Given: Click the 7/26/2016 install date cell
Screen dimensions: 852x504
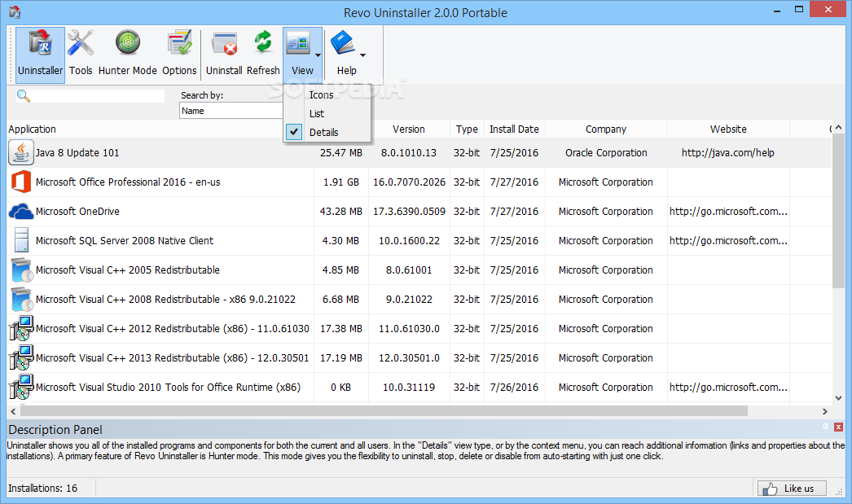Looking at the screenshot, I should (514, 388).
